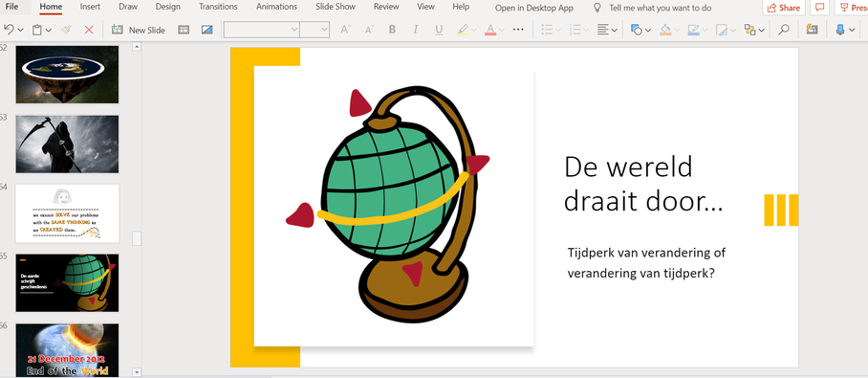Select the grim reaper slide thumbnail
868x378 pixels.
[67, 145]
